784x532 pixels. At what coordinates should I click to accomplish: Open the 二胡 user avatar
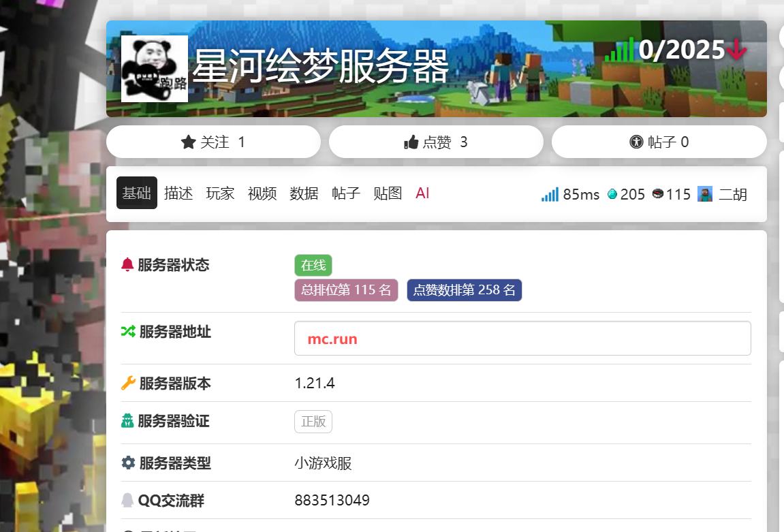(x=705, y=194)
